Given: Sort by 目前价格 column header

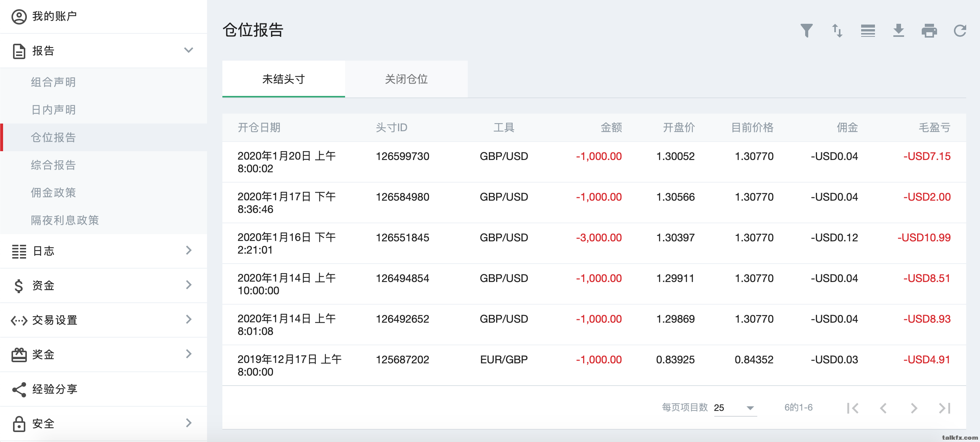Looking at the screenshot, I should click(x=752, y=127).
